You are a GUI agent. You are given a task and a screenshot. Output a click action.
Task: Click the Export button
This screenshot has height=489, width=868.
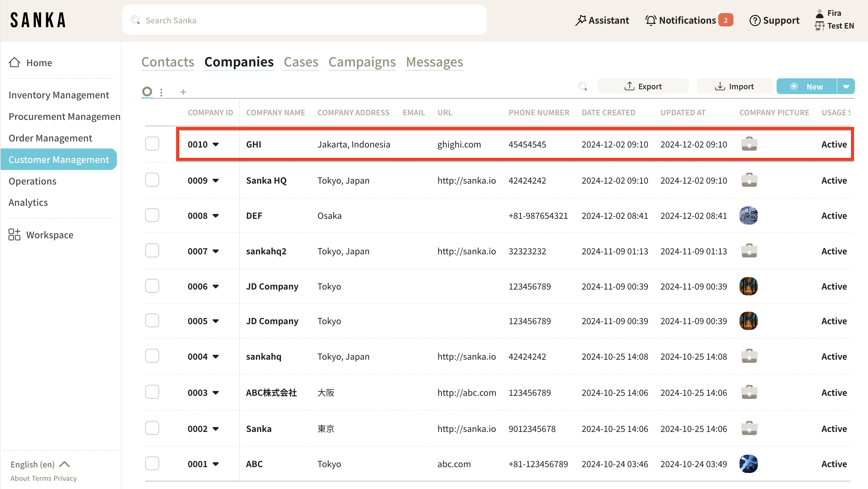(643, 87)
